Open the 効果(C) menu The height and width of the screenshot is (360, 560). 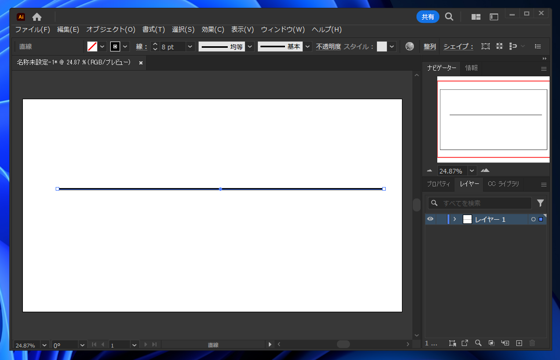pyautogui.click(x=213, y=30)
